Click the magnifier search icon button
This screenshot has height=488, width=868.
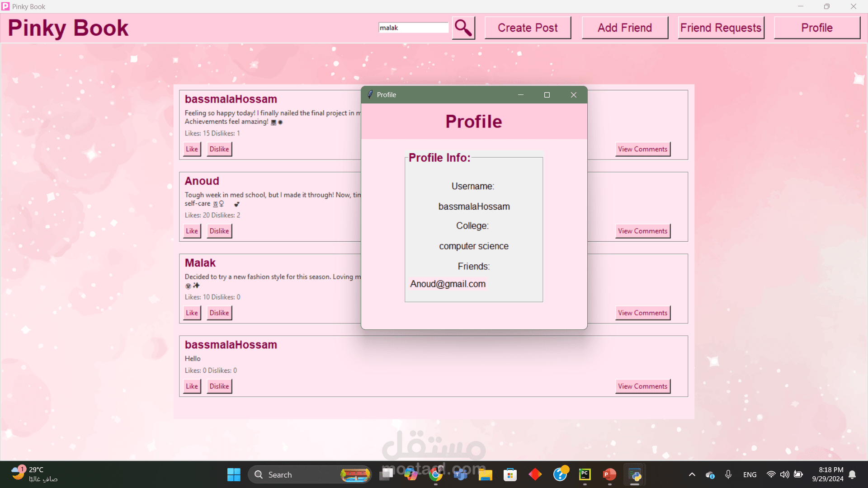pyautogui.click(x=463, y=28)
